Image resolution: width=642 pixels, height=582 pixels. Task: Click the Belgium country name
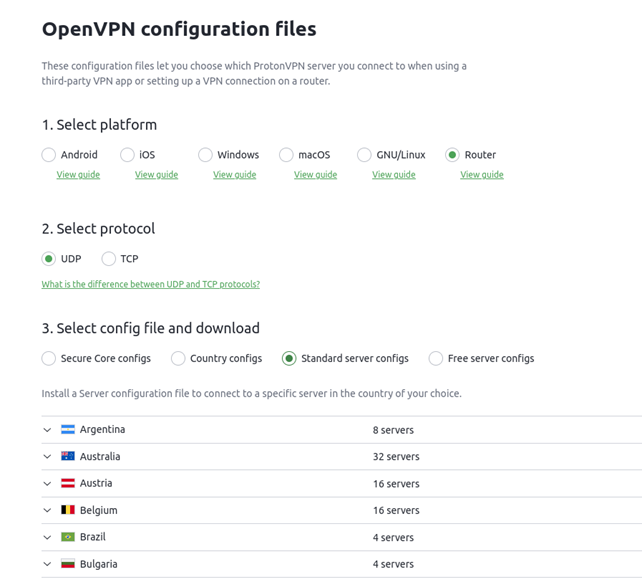99,510
